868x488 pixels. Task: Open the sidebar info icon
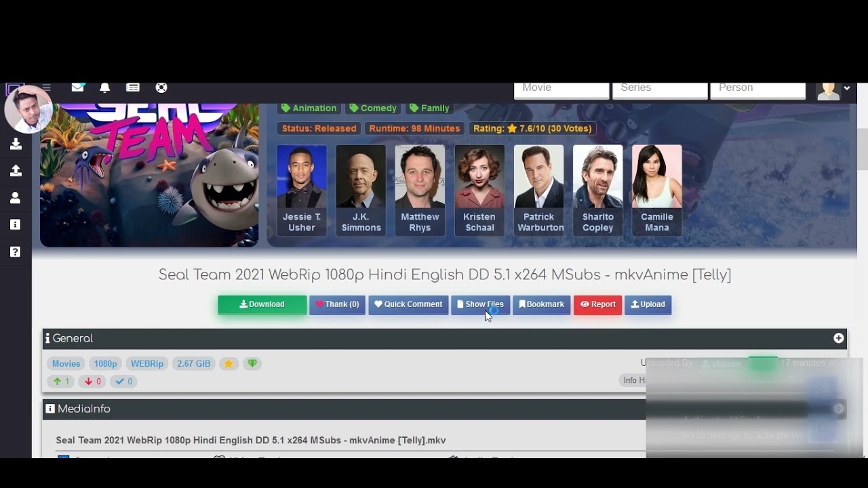pyautogui.click(x=16, y=225)
